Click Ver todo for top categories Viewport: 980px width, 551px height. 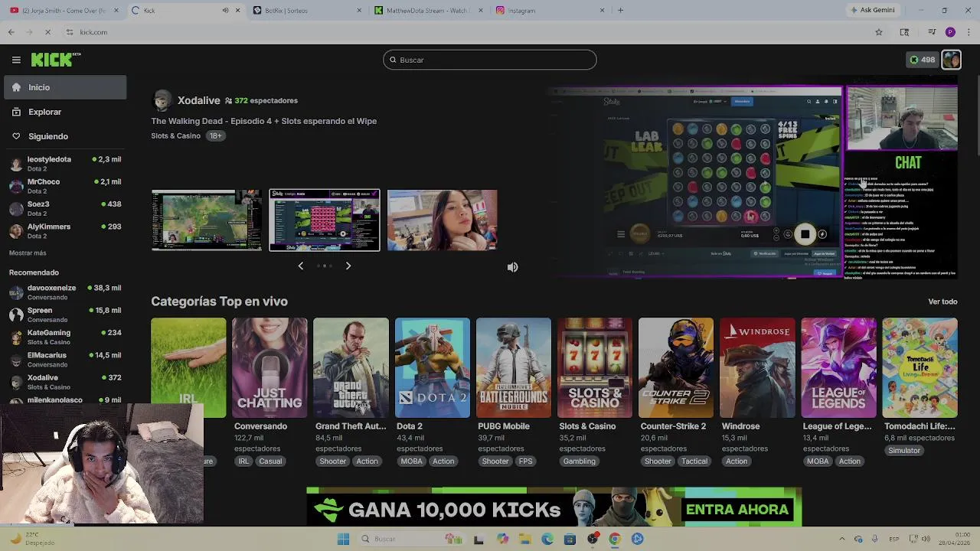point(942,302)
